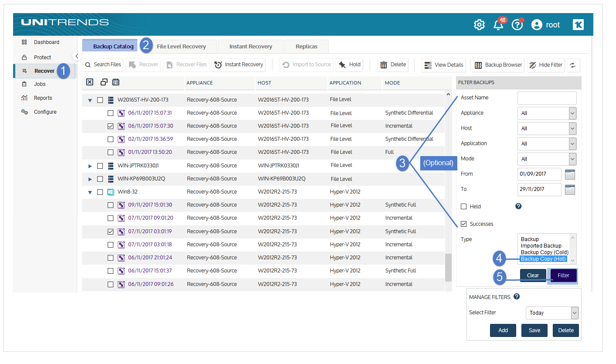Click the calendar view icon in catalog header
The width and height of the screenshot is (616, 364).
(x=116, y=82)
